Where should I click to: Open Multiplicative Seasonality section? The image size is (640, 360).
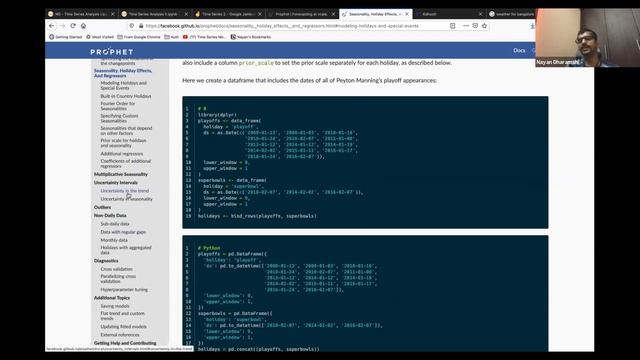121,174
